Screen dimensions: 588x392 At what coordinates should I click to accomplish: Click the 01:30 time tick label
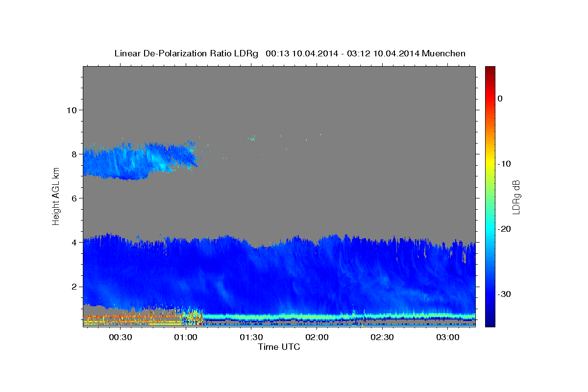251,337
